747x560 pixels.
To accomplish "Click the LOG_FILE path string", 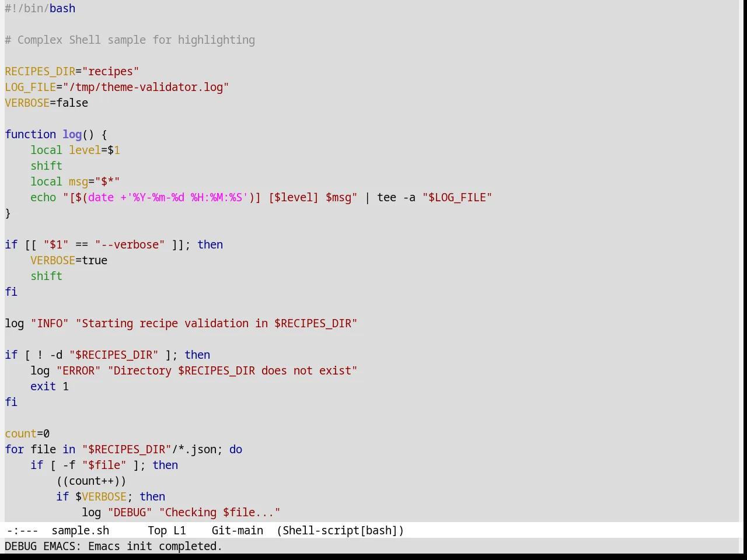I will 146,87.
